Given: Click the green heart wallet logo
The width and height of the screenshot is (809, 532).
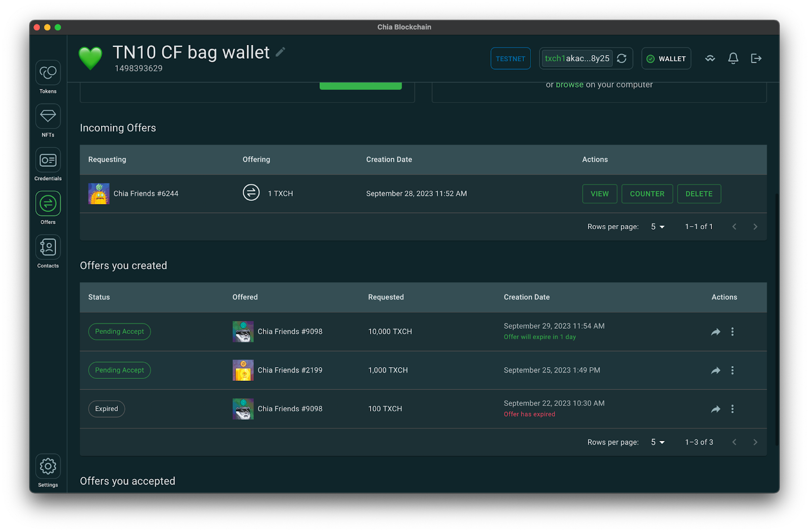Looking at the screenshot, I should pos(91,58).
